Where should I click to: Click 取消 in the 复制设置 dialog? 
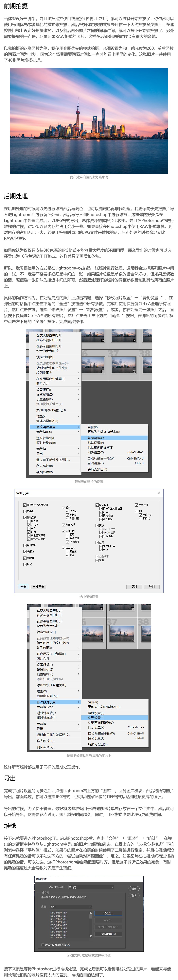point(152,587)
